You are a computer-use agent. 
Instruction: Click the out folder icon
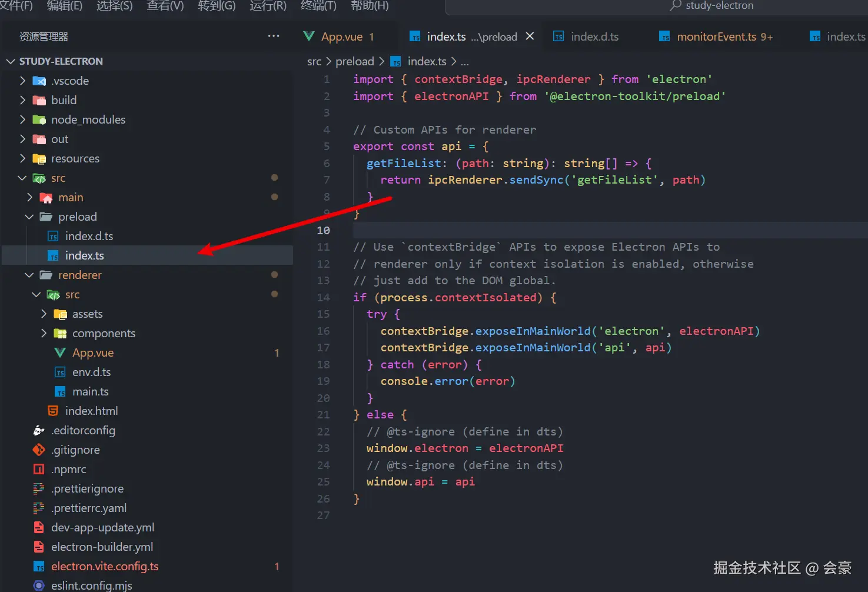[x=39, y=139]
